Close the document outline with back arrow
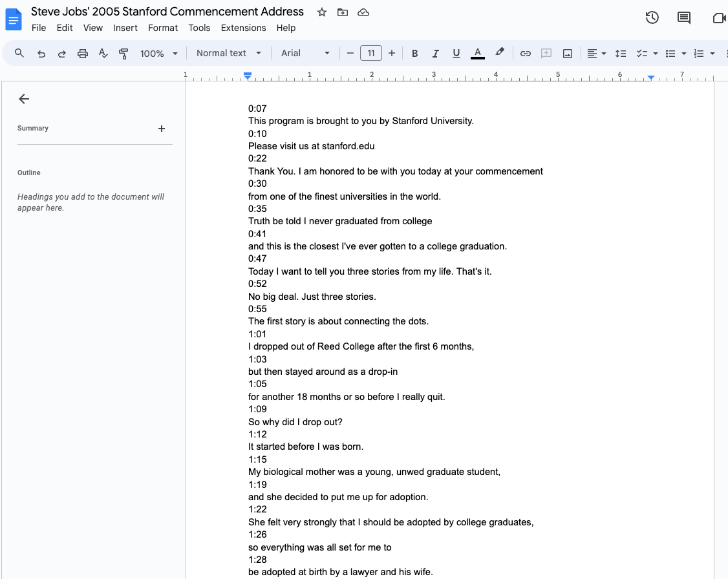 click(24, 99)
